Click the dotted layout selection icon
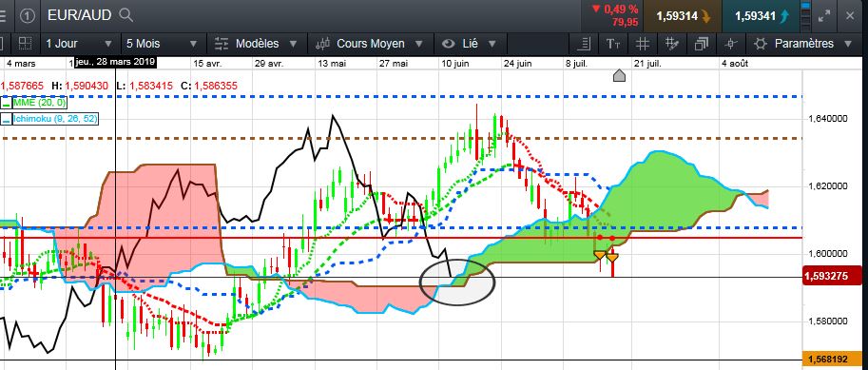Viewport: 868px width, 370px height. tap(25, 43)
